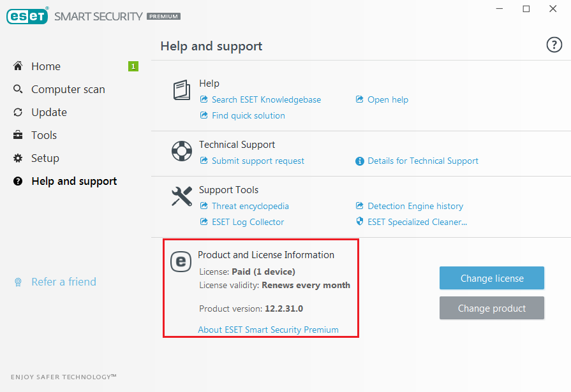Image resolution: width=571 pixels, height=392 pixels.
Task: Click the Home house icon in sidebar
Action: 18,66
